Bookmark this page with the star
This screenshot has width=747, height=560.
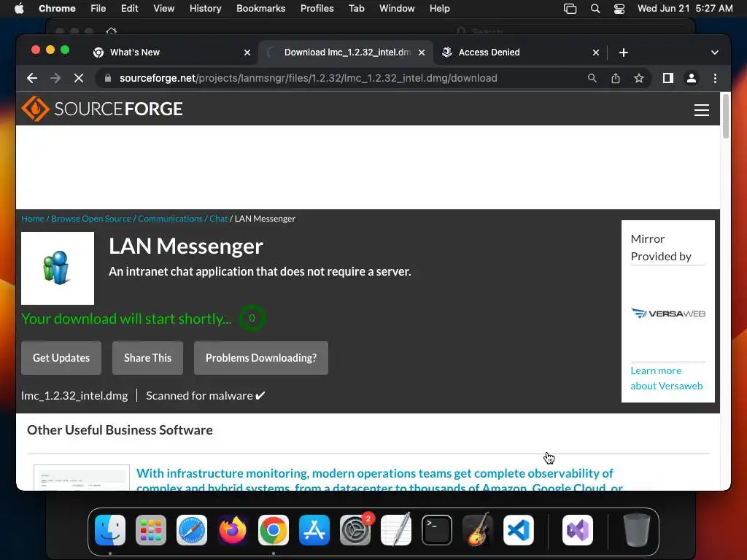tap(639, 78)
